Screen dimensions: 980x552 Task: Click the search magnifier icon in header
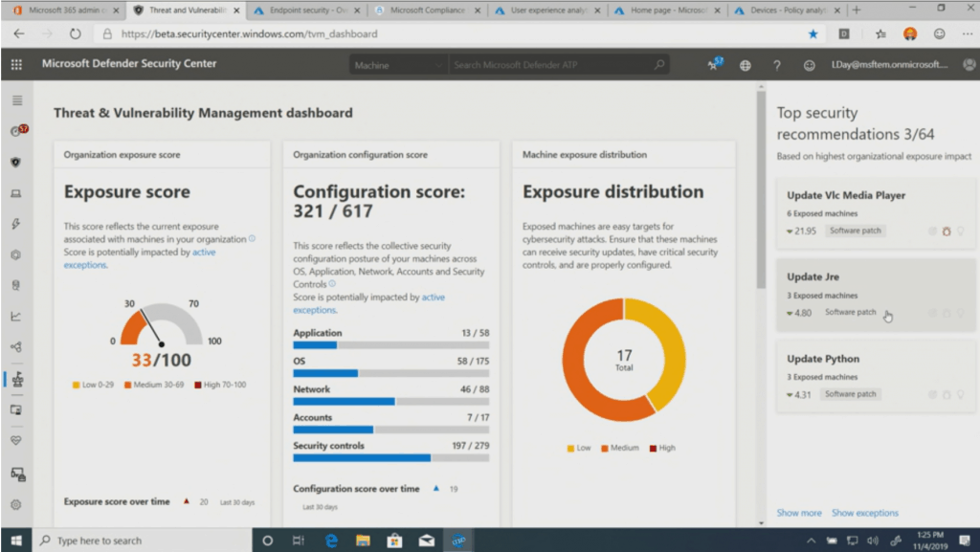click(658, 64)
